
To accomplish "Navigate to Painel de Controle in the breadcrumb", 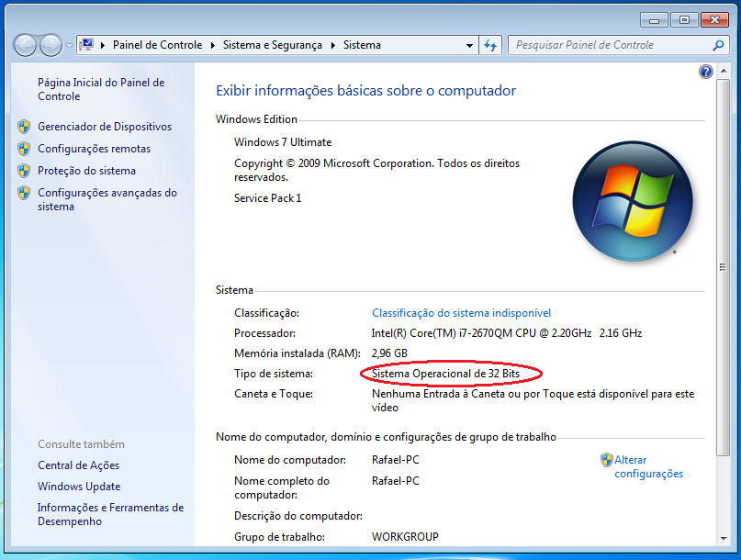I will (x=157, y=44).
